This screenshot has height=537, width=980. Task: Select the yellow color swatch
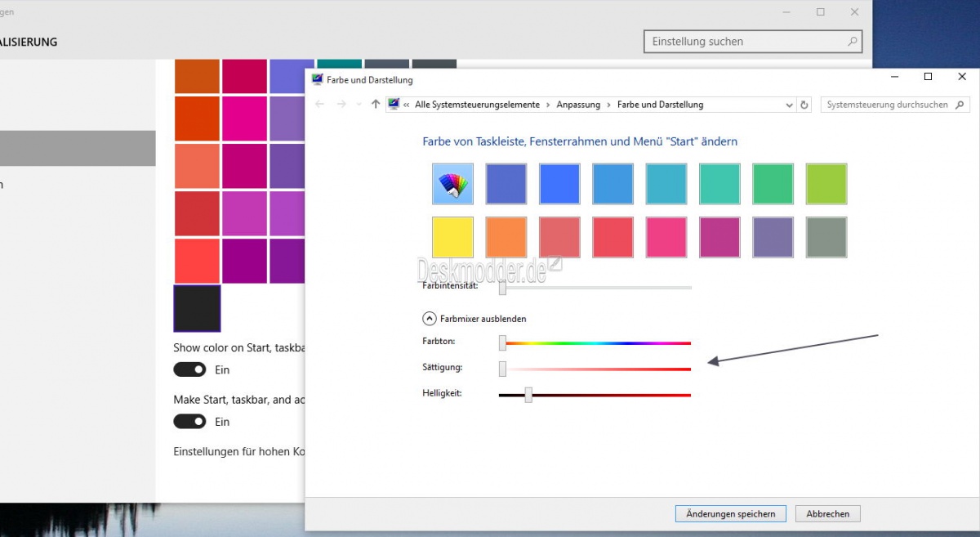click(x=452, y=236)
